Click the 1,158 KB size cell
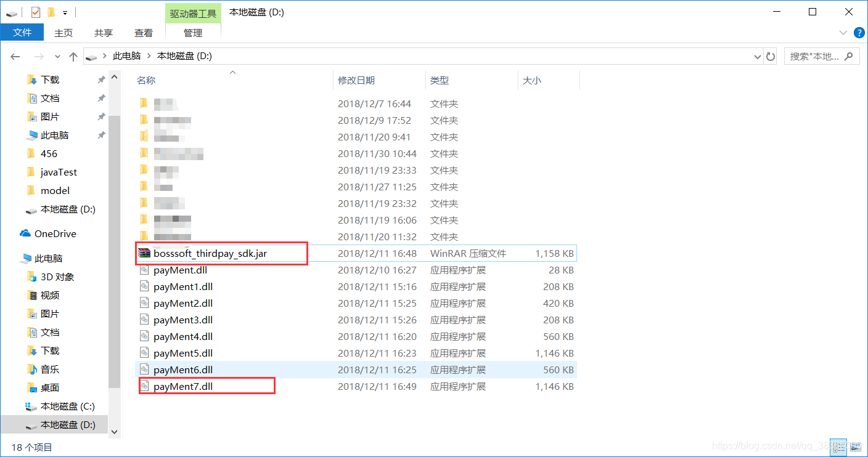The width and height of the screenshot is (868, 457). pyautogui.click(x=555, y=253)
